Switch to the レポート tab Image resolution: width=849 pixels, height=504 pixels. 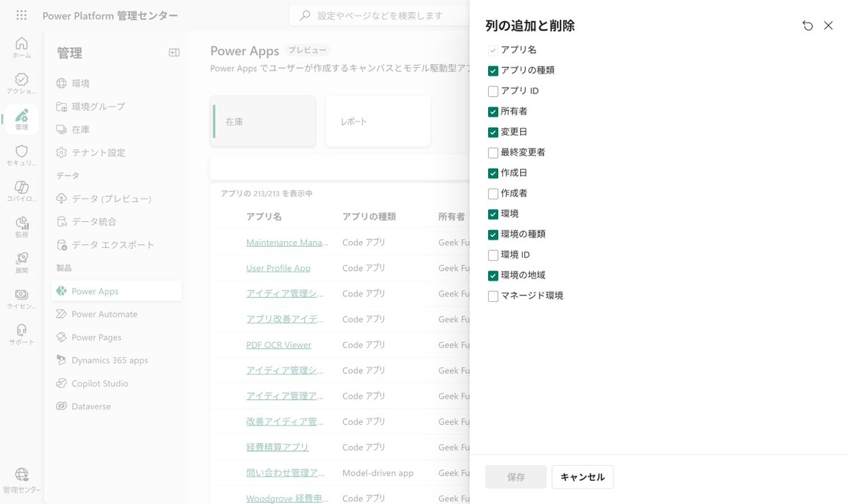(x=378, y=121)
